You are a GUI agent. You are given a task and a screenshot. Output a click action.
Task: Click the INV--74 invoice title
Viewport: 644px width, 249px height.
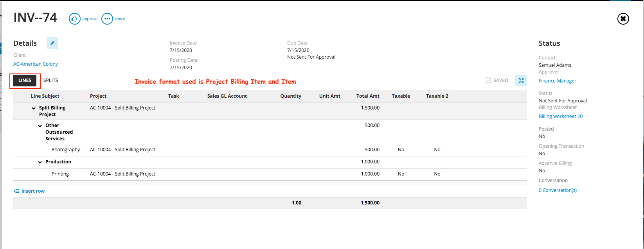click(x=35, y=18)
